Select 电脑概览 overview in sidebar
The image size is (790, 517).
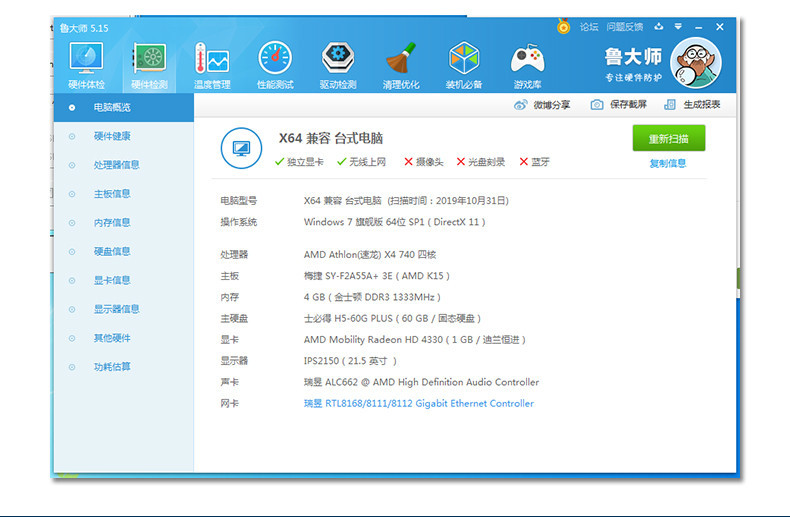pyautogui.click(x=123, y=107)
